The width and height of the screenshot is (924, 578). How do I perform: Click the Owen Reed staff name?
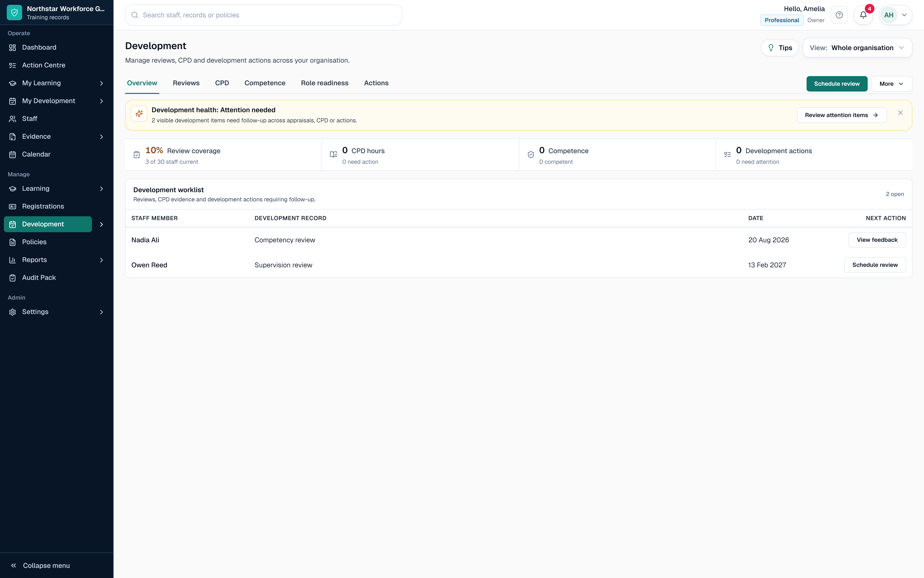[x=149, y=265]
